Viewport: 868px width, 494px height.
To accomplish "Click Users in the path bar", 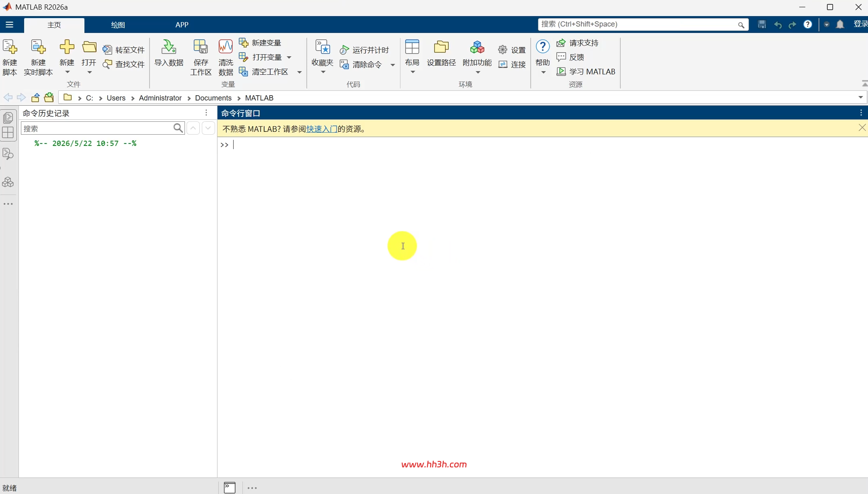I will click(x=116, y=98).
